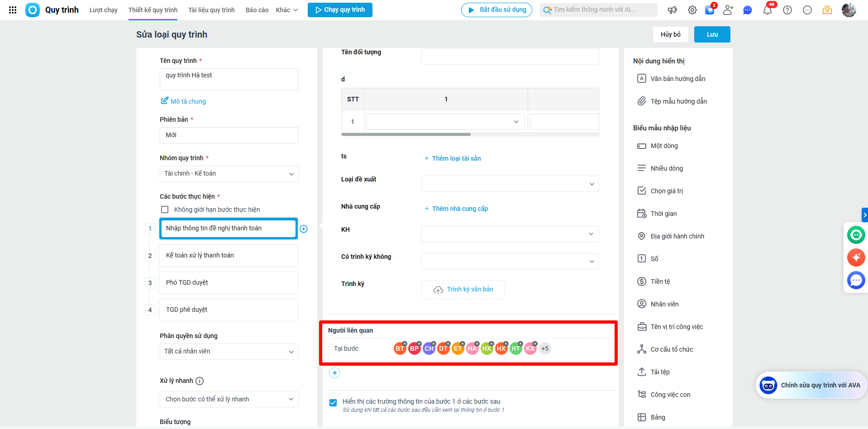Select step Kế toán xử lý thanh toán

229,256
